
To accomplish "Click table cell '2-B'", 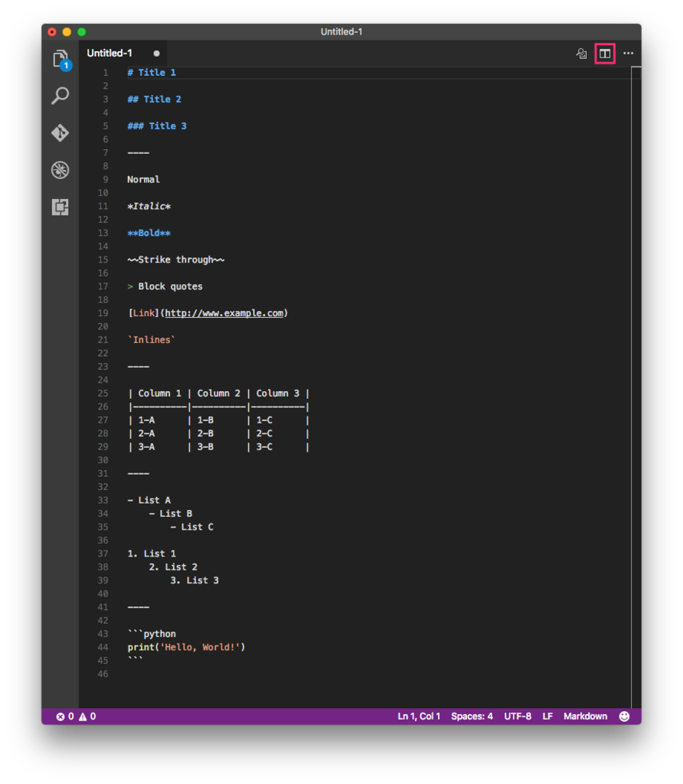I will coord(205,433).
